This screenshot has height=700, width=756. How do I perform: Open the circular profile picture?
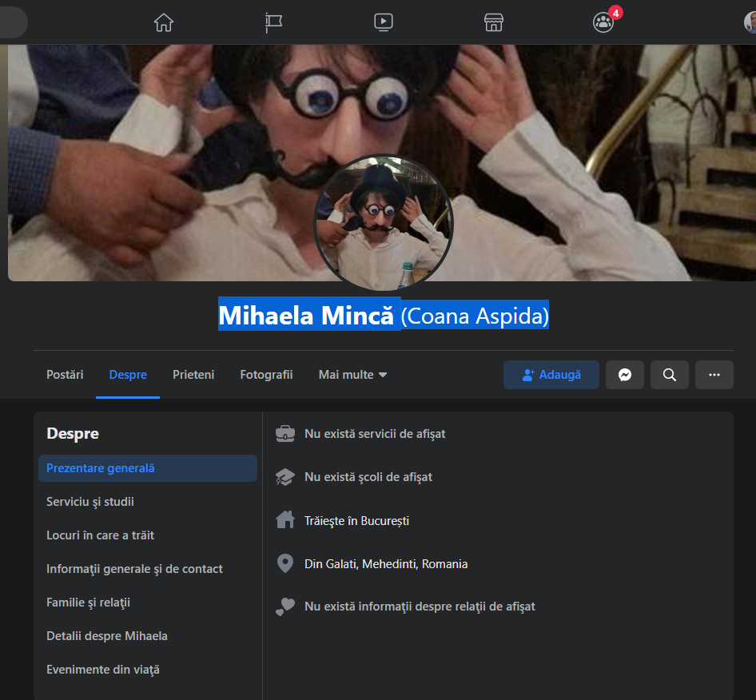[x=384, y=223]
